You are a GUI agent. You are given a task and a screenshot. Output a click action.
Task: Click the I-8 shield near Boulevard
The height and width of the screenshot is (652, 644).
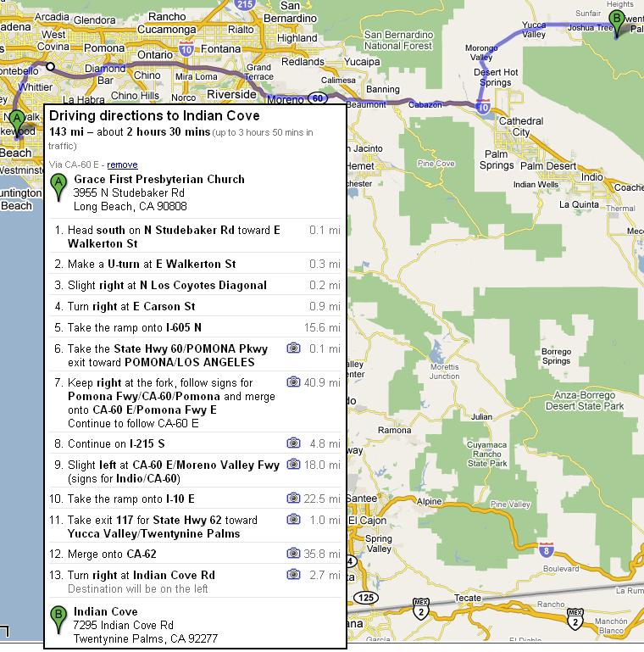click(546, 549)
